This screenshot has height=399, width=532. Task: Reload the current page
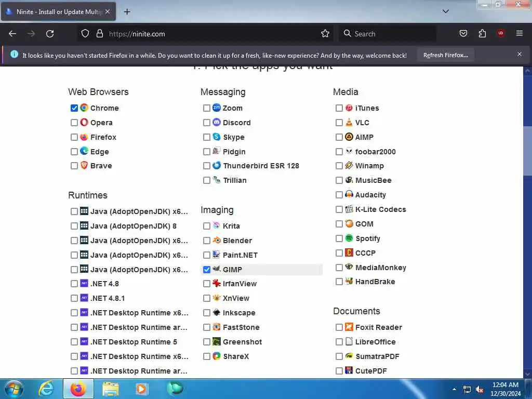tap(50, 34)
